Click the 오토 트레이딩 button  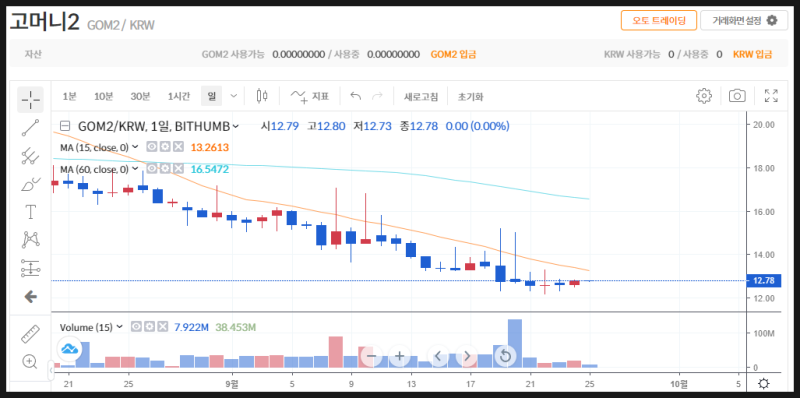658,20
